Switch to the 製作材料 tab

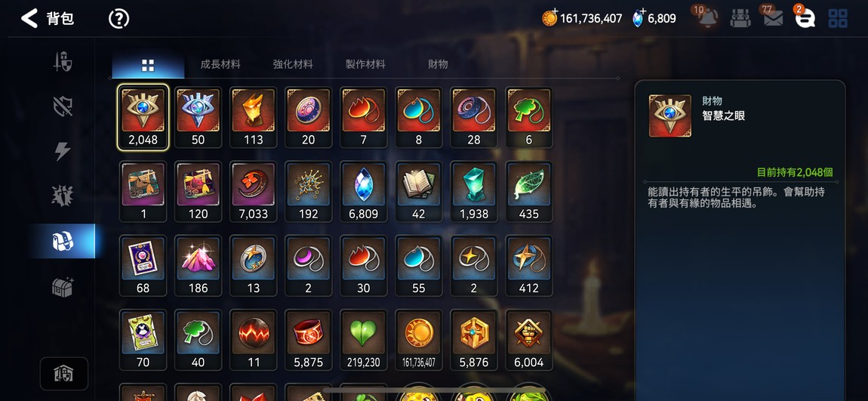(365, 64)
